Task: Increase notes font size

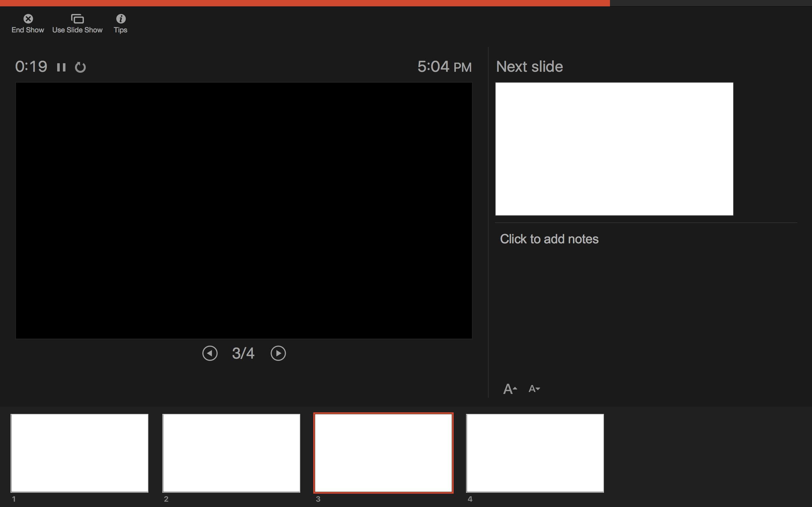Action: point(510,389)
